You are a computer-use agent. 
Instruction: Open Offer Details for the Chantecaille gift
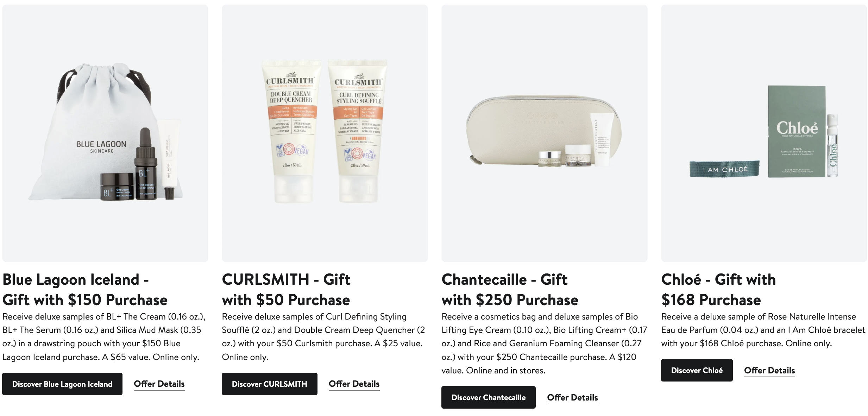coord(572,398)
